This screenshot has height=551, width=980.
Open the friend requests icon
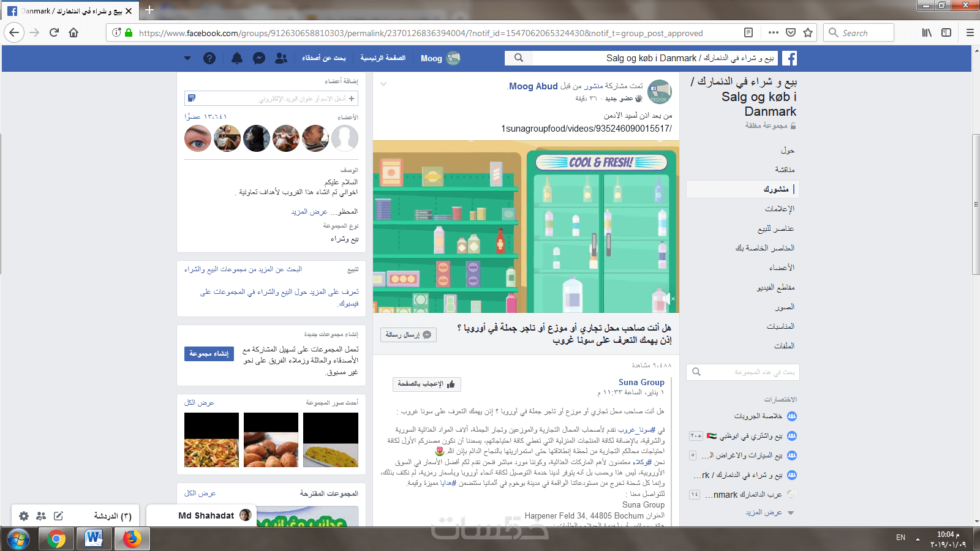(x=281, y=58)
